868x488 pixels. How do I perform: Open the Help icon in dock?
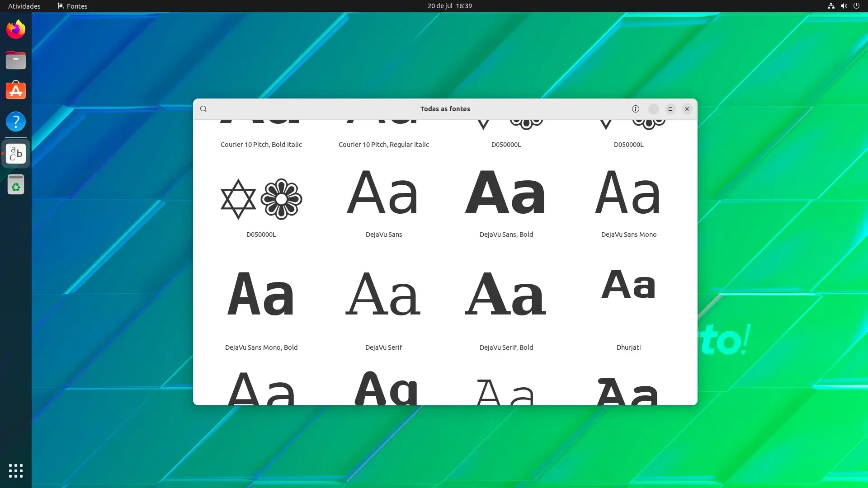(x=16, y=122)
